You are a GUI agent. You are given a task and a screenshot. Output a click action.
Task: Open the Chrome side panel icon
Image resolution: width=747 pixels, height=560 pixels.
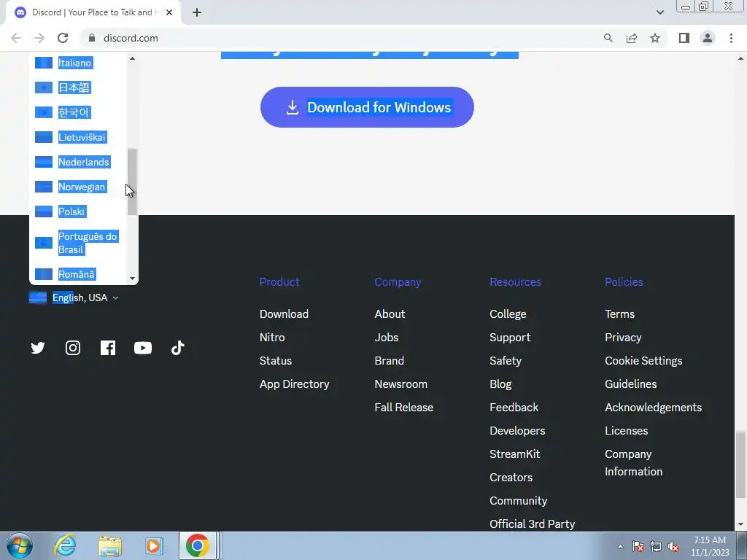pyautogui.click(x=684, y=38)
